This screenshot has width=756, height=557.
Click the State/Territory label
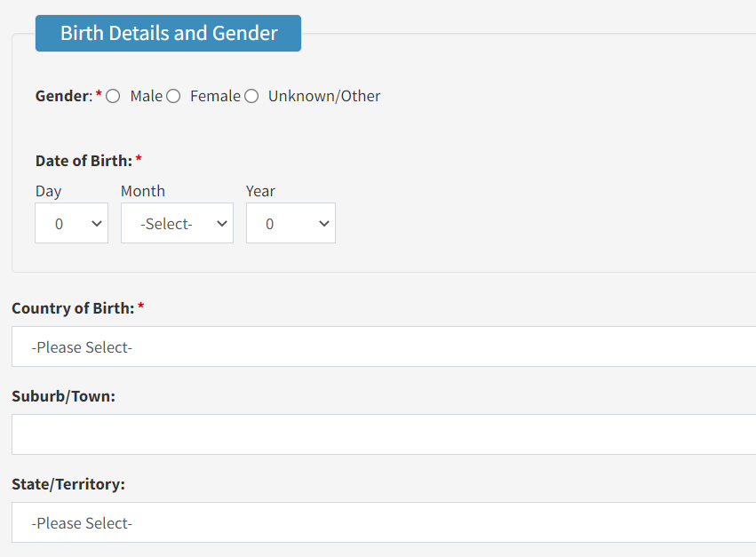(x=68, y=484)
